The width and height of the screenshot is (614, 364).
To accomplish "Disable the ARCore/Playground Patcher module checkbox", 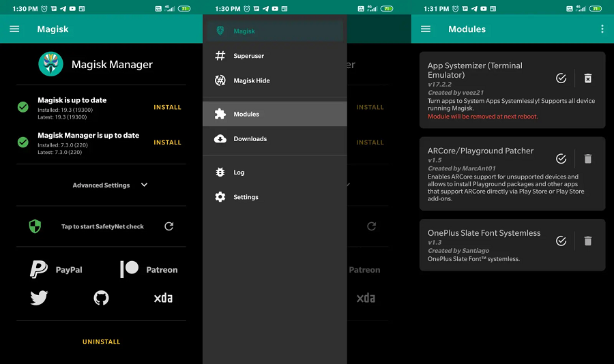I will point(561,159).
